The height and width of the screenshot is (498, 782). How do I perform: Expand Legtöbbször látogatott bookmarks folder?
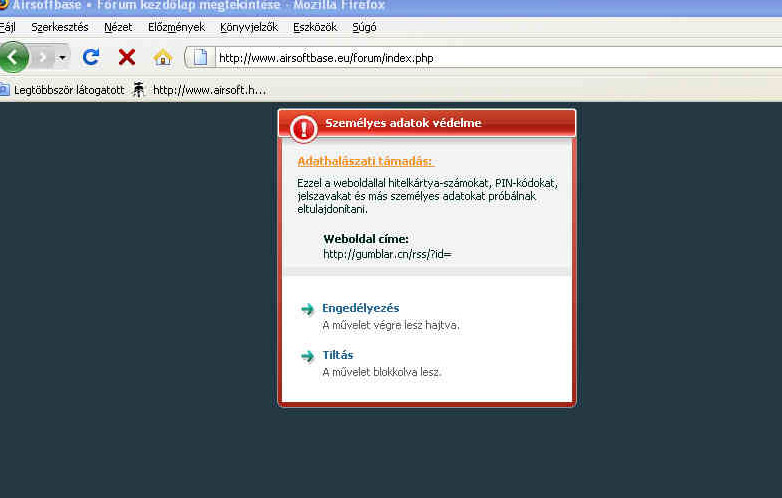62,90
